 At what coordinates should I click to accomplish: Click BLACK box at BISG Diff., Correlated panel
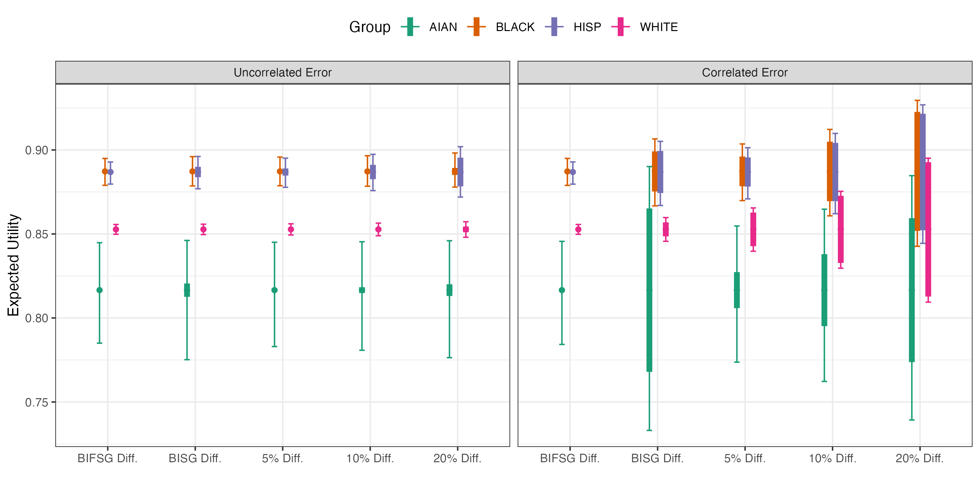click(655, 171)
